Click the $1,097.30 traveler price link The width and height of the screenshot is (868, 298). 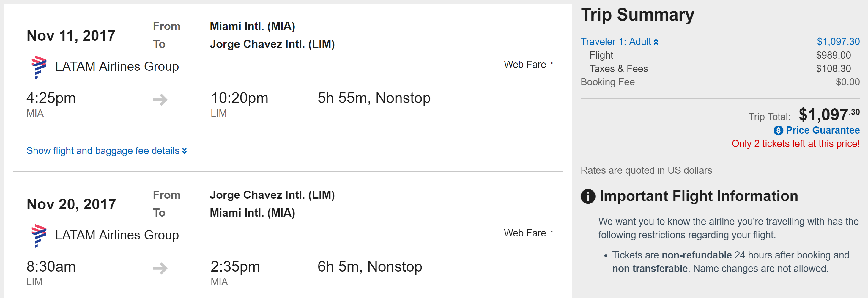click(x=838, y=41)
